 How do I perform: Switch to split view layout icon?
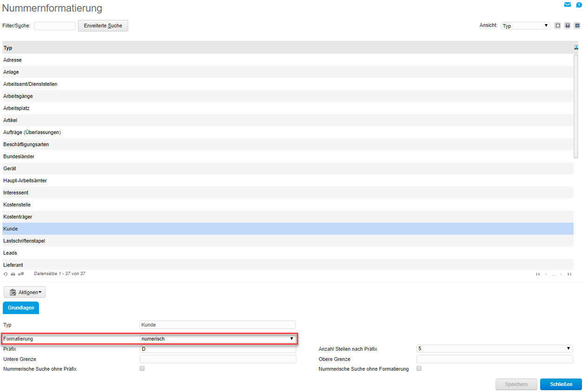coord(568,26)
